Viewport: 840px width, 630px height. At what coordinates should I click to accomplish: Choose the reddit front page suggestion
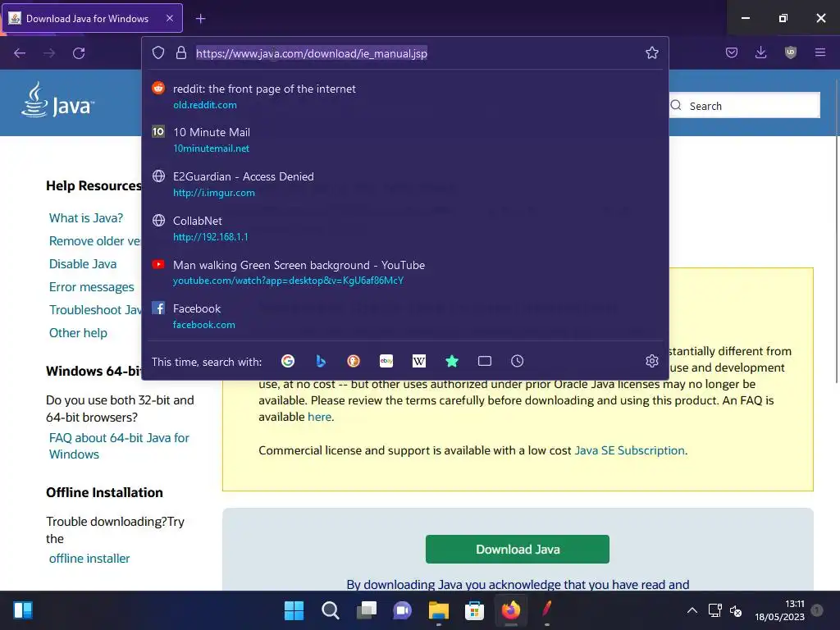click(x=404, y=97)
